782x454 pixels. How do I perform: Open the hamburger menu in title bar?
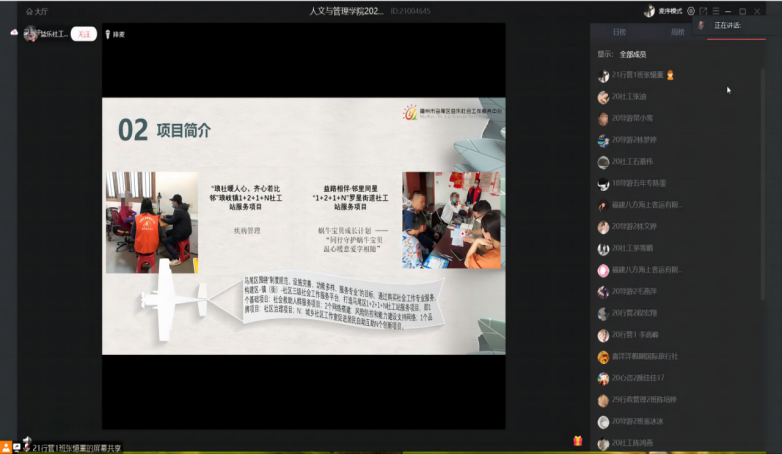point(716,11)
